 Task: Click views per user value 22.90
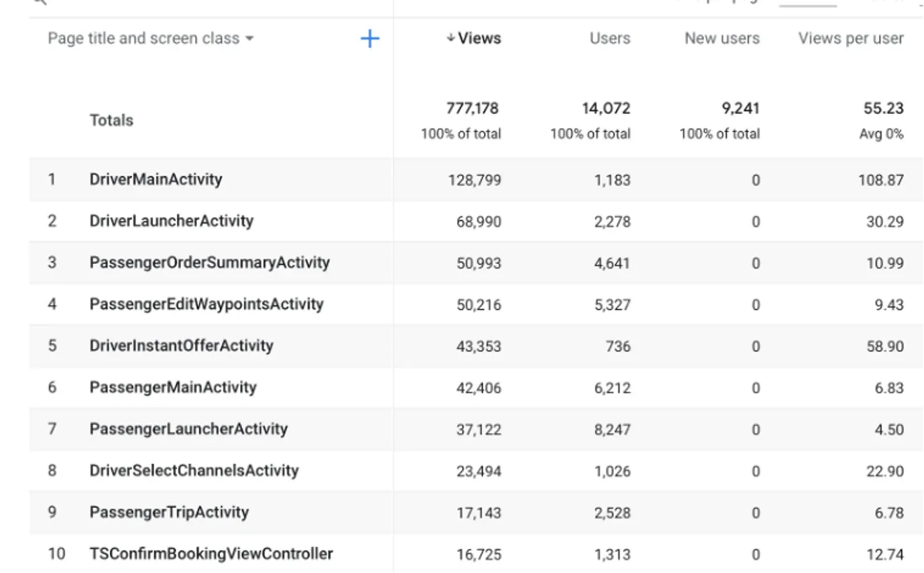click(x=885, y=471)
